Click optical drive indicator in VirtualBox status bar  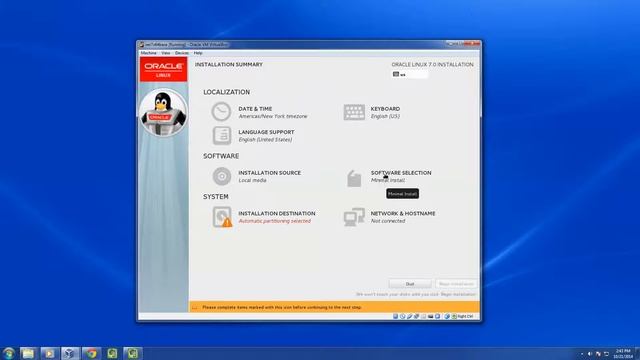point(402,316)
